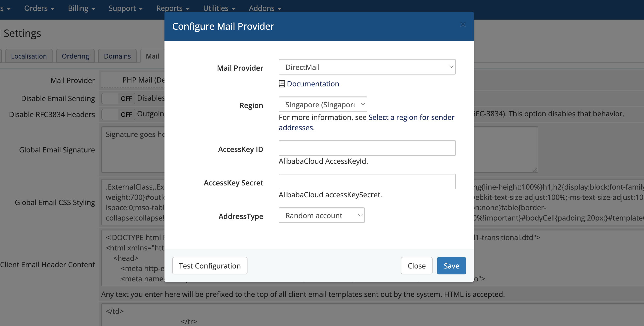The width and height of the screenshot is (644, 326).
Task: Switch to the Localisation tab
Action: pyautogui.click(x=29, y=56)
